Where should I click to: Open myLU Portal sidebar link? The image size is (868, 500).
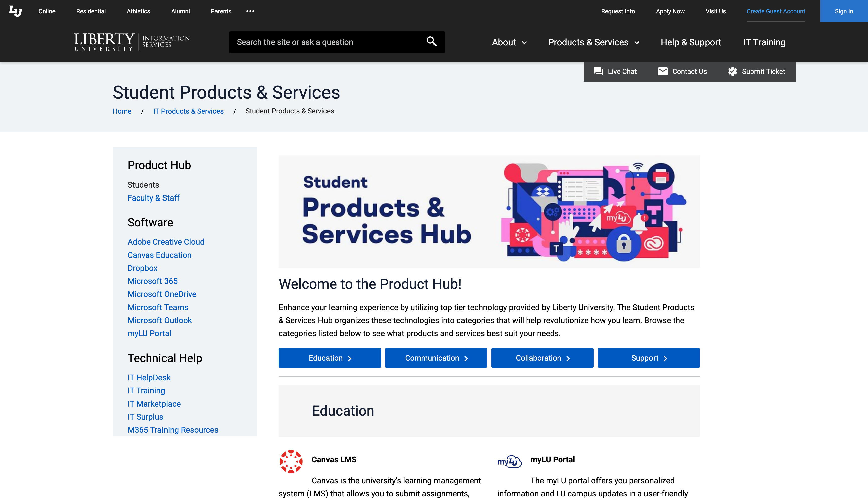point(149,333)
